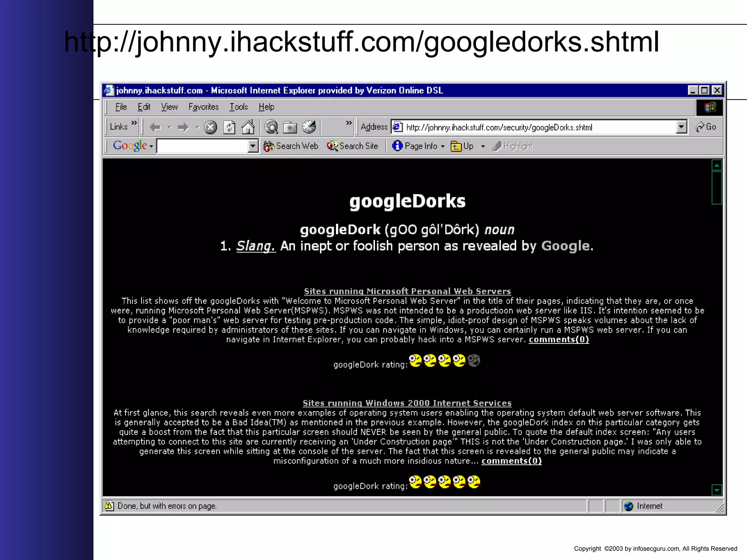Click the Up folder button
747x560 pixels.
[x=462, y=146]
